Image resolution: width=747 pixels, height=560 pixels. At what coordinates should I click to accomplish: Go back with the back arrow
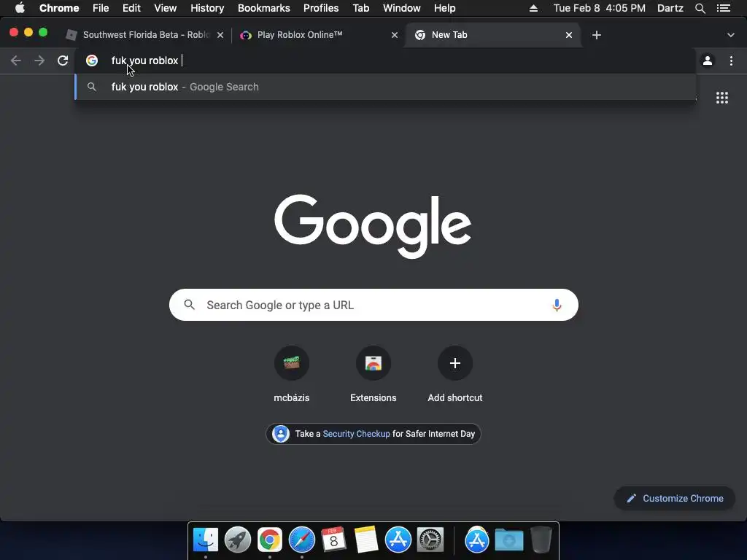(x=16, y=61)
